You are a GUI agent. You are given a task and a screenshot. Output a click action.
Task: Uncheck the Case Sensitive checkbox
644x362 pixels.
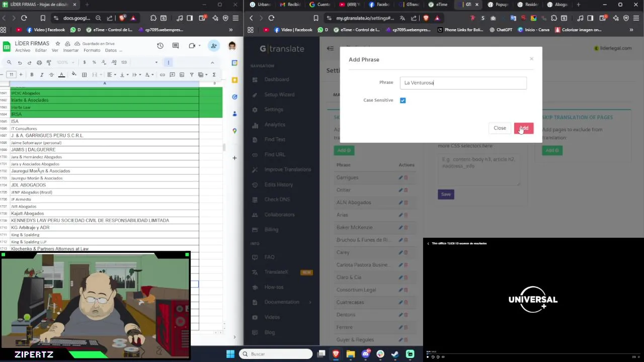[403, 101]
